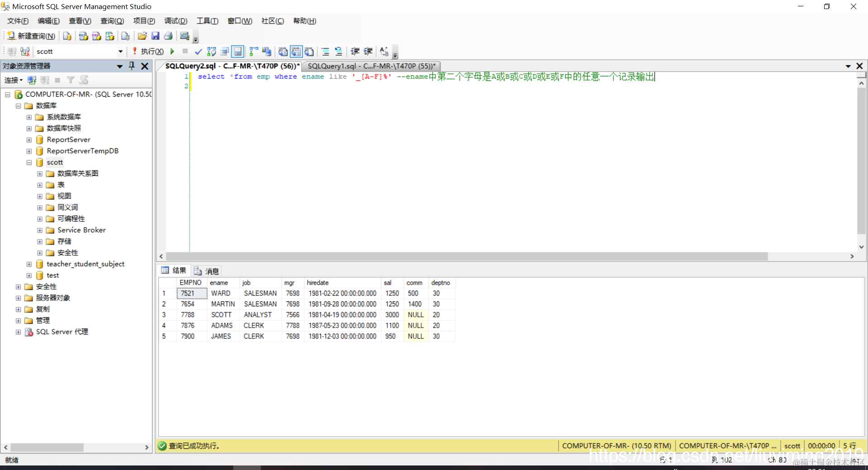
Task: Expand the Service Broker folder
Action: (40, 230)
